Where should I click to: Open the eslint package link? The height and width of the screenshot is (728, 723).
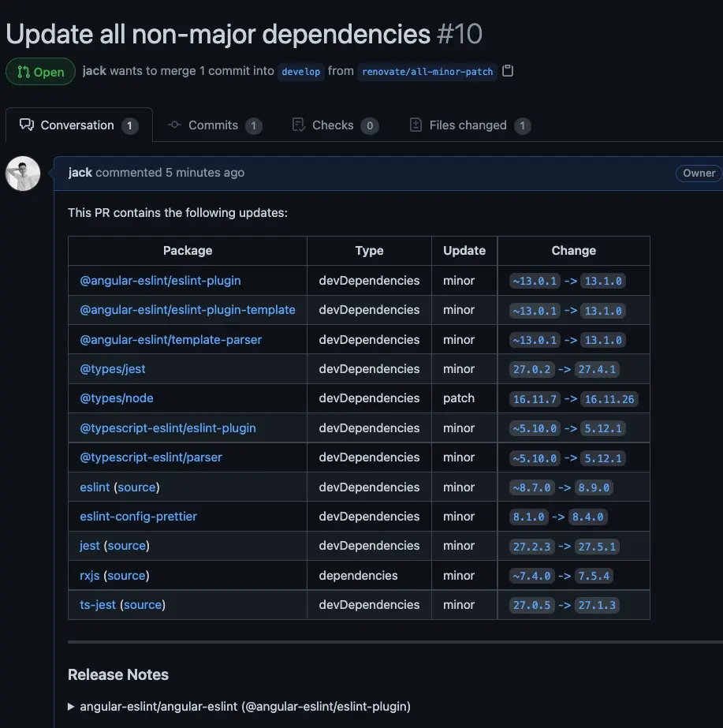click(95, 487)
